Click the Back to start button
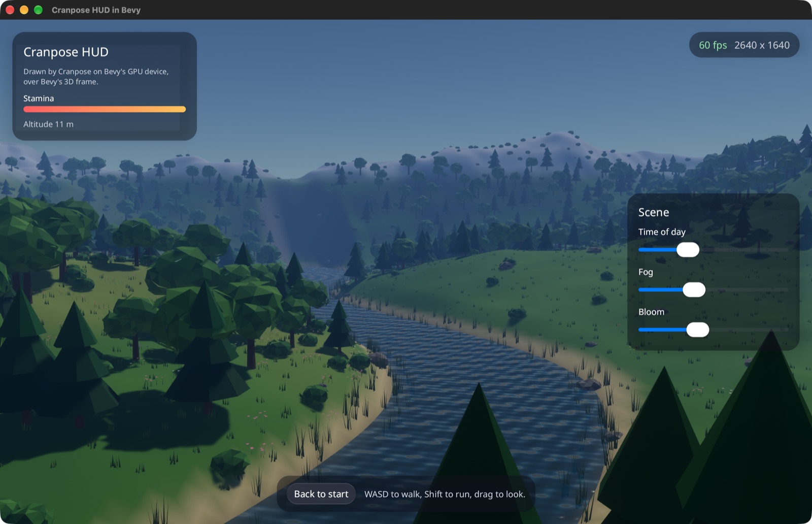Viewport: 812px width, 524px height. pos(321,494)
